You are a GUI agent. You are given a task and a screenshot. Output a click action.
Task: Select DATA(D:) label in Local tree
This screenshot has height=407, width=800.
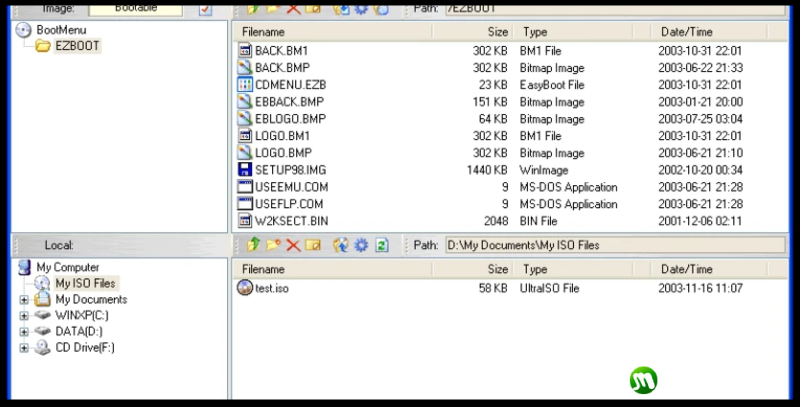pyautogui.click(x=79, y=332)
